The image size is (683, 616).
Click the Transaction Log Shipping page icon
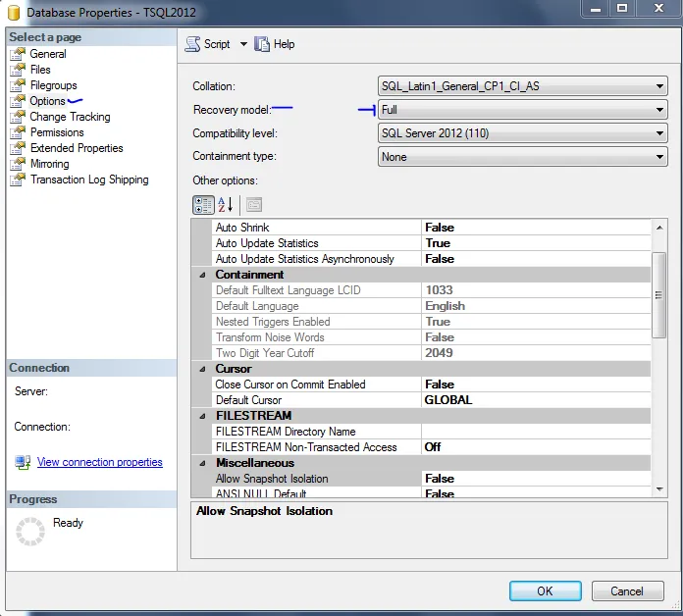click(18, 179)
